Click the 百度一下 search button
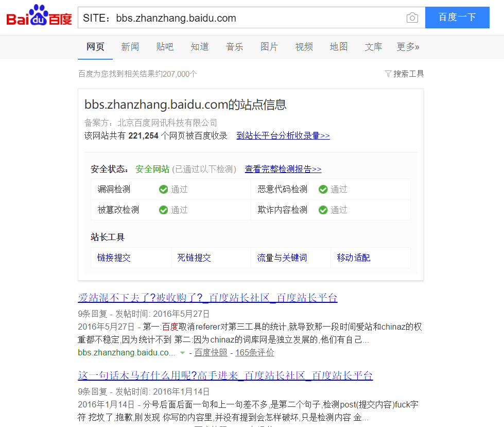This screenshot has width=504, height=427. 457,17
